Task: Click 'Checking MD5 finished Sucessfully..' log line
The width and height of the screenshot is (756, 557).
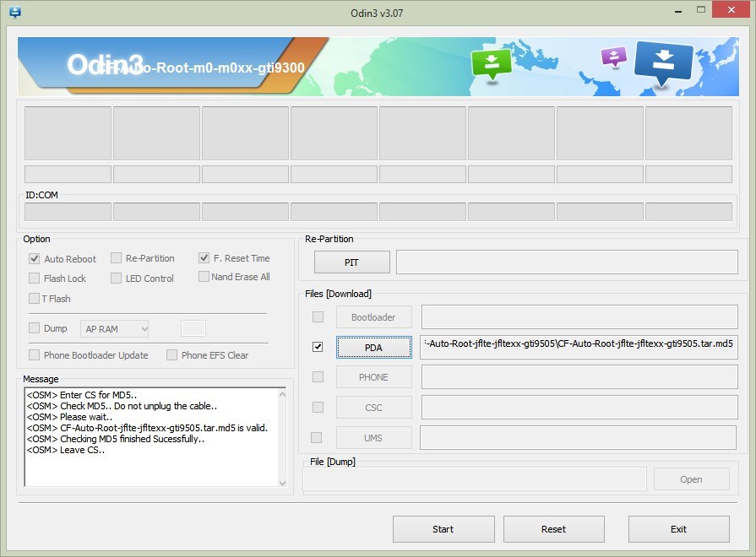Action: [116, 439]
